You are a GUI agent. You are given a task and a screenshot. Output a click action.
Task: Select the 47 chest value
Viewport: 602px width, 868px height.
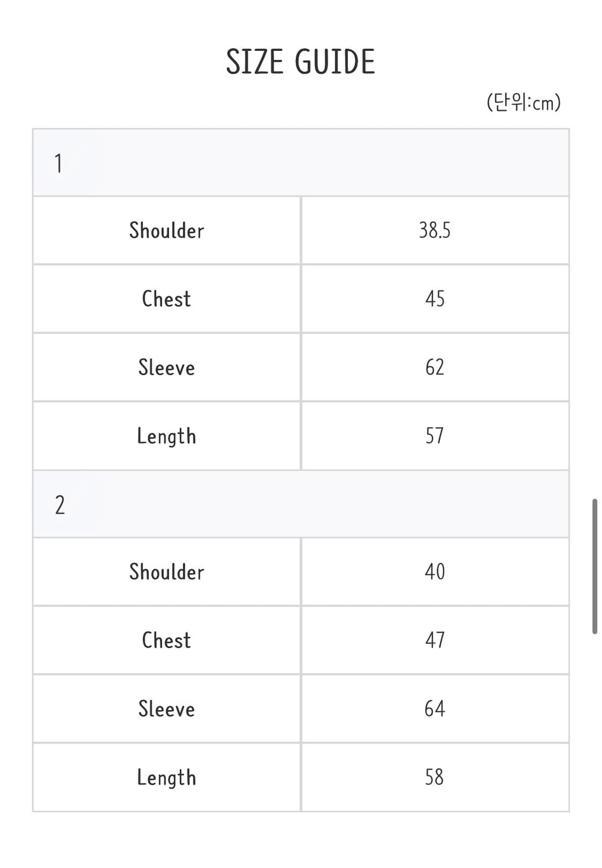[435, 640]
